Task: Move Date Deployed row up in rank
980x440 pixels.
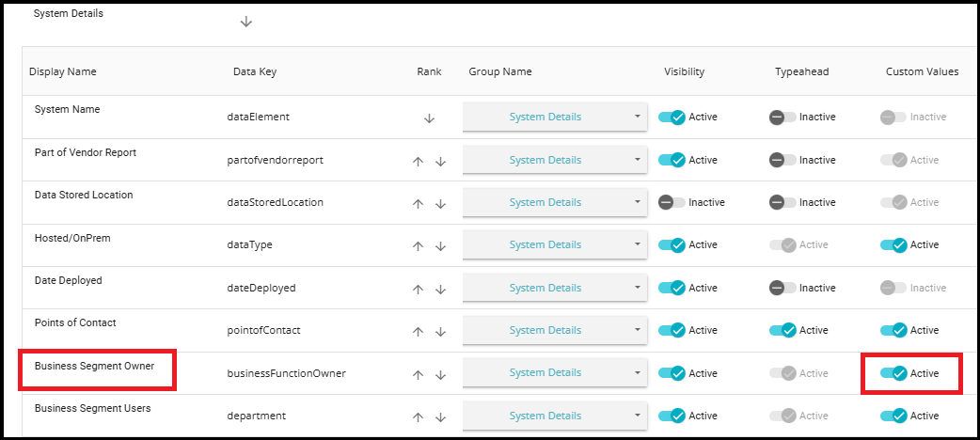Action: 419,289
